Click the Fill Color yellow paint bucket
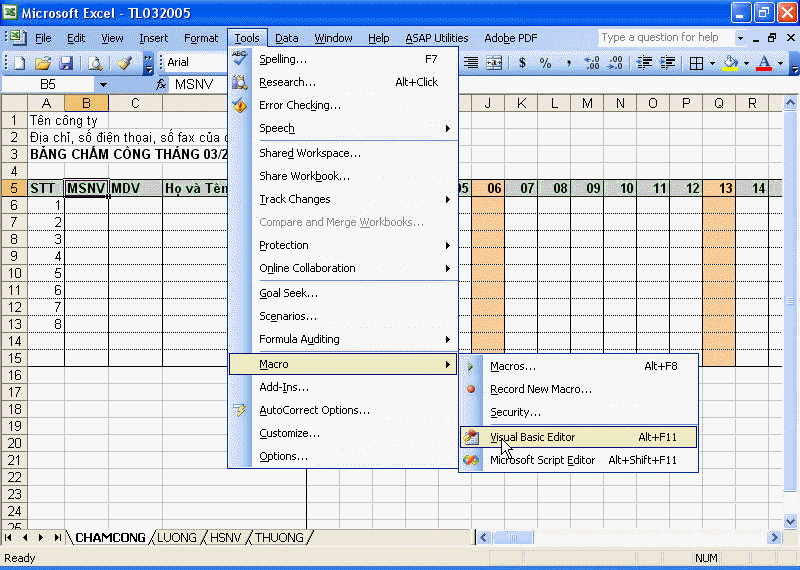Image resolution: width=800 pixels, height=570 pixels. pyautogui.click(x=731, y=63)
